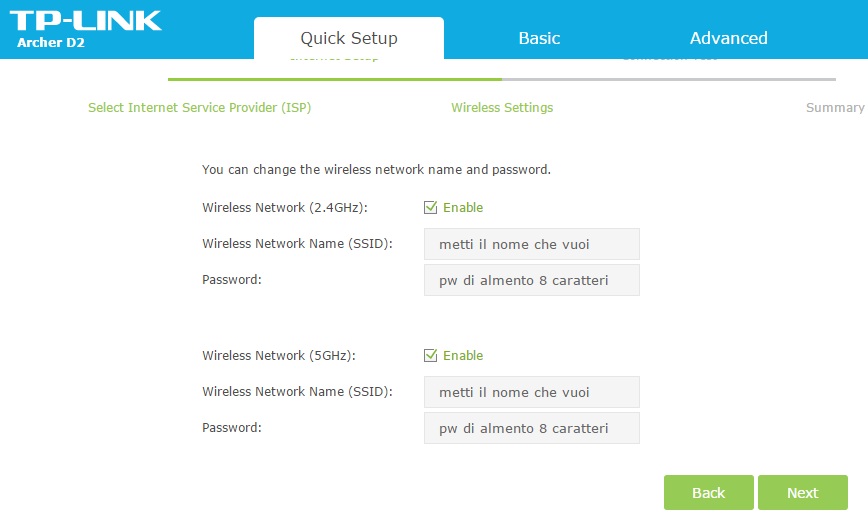Image resolution: width=868 pixels, height=525 pixels.
Task: Focus the 5GHz network name (SSID) field
Action: tap(531, 392)
